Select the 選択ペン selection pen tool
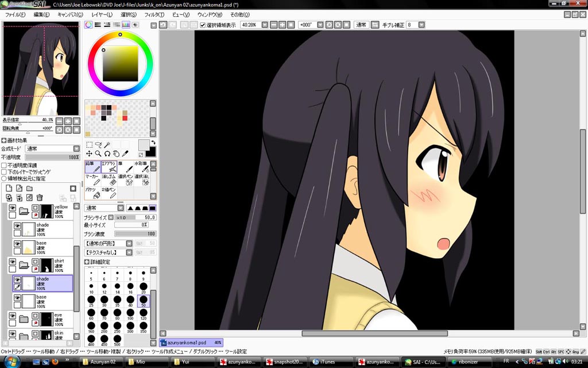Viewport: 588px width, 368px height. coord(125,180)
